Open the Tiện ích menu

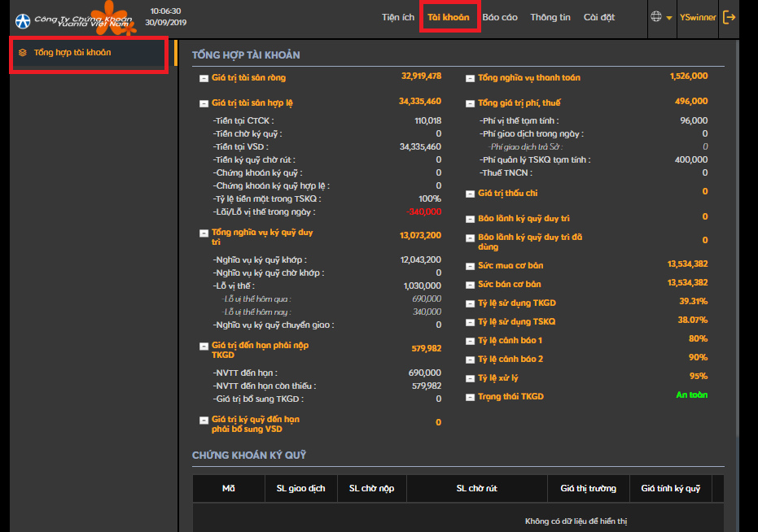point(397,17)
